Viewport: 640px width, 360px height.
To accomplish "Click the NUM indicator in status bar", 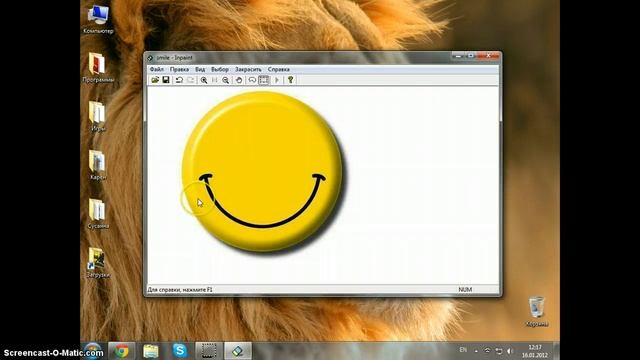I will click(x=465, y=289).
